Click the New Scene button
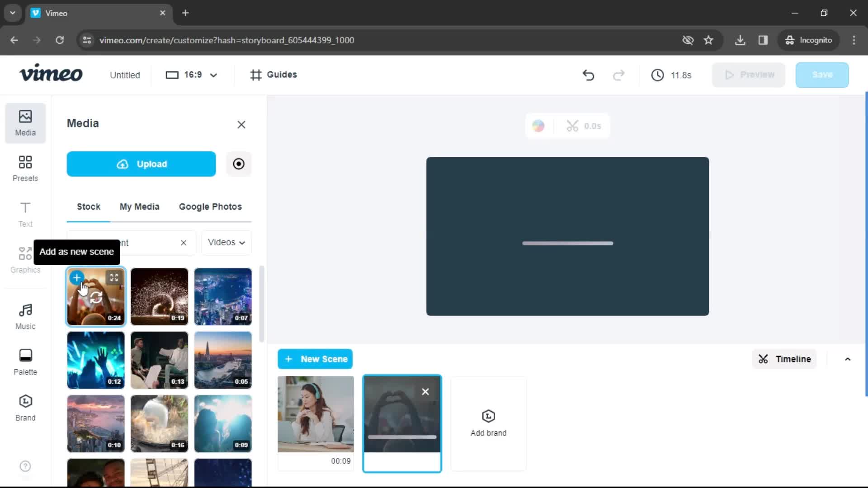 [315, 359]
